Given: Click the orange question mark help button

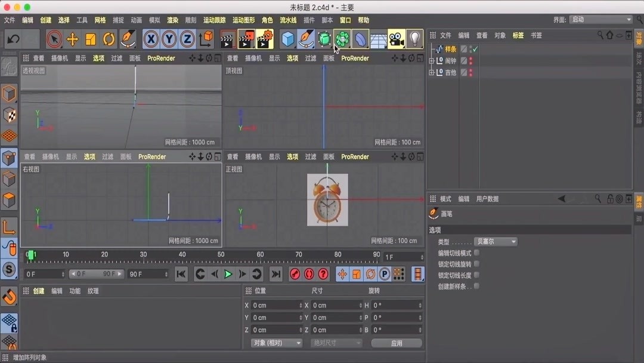Looking at the screenshot, I should 324,273.
